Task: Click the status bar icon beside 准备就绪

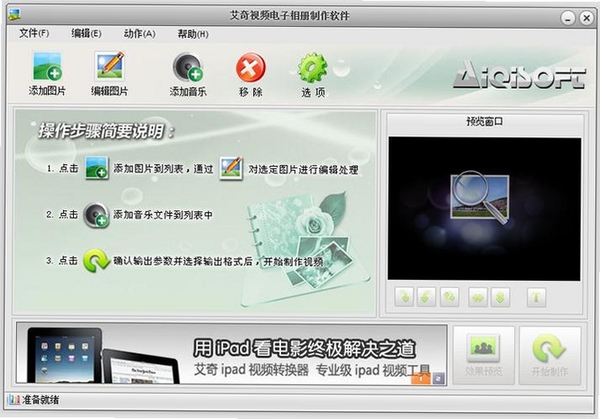Action: click(x=14, y=400)
